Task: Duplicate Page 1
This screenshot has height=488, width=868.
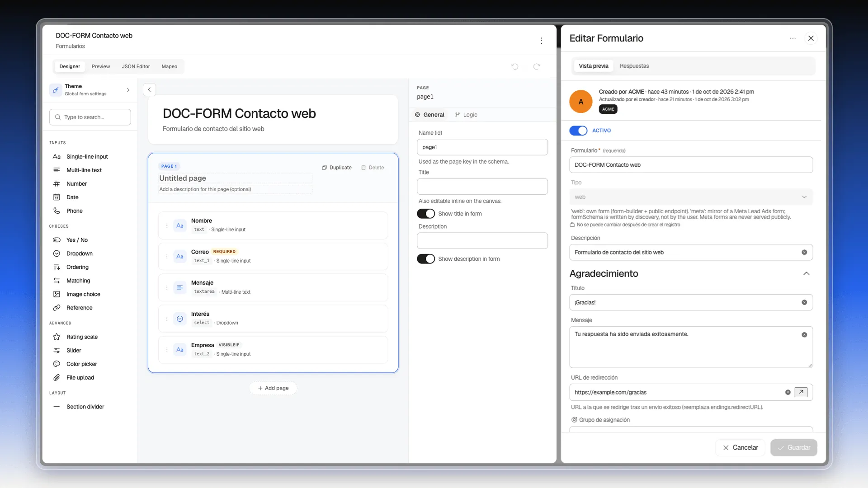Action: coord(337,168)
